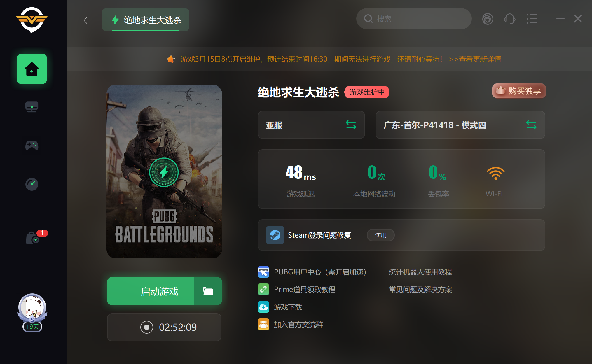This screenshot has width=592, height=364.
Task: Click the Steam登录问题修复 label
Action: pos(319,235)
